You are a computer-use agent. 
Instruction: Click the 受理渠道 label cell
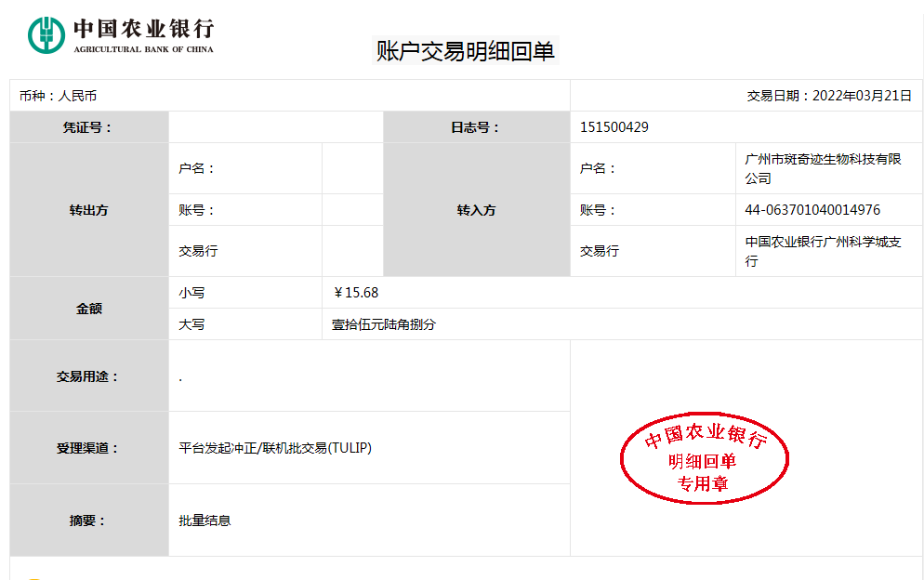coord(89,448)
